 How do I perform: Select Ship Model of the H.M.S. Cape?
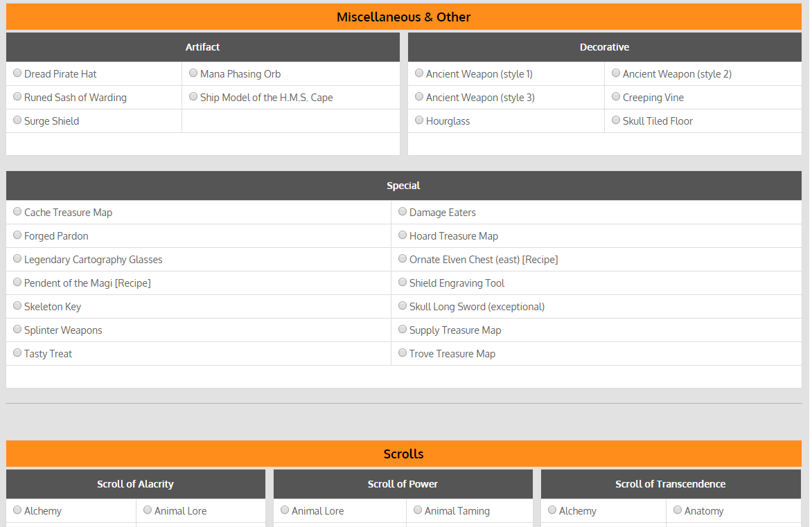193,97
